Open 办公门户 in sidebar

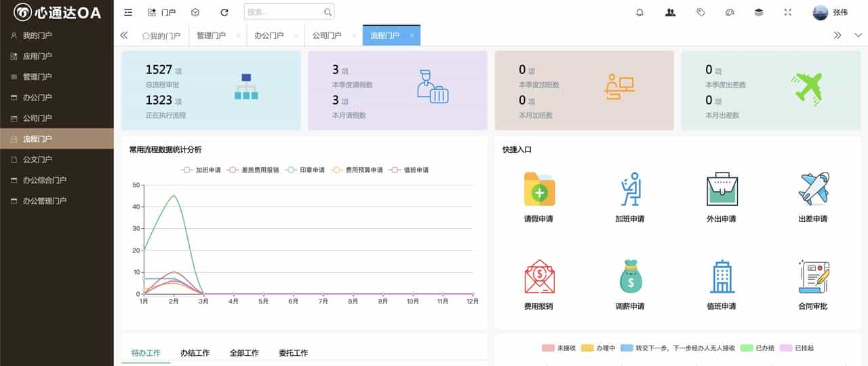[57, 97]
